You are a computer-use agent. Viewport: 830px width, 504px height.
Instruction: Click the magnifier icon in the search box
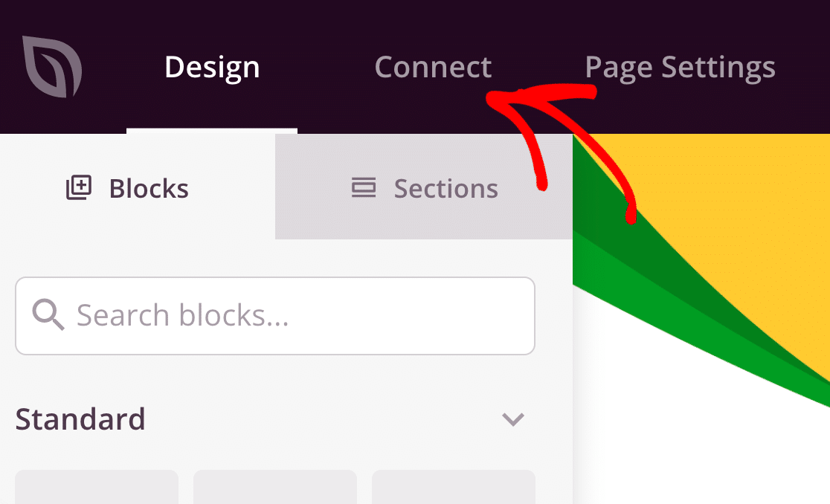point(48,314)
